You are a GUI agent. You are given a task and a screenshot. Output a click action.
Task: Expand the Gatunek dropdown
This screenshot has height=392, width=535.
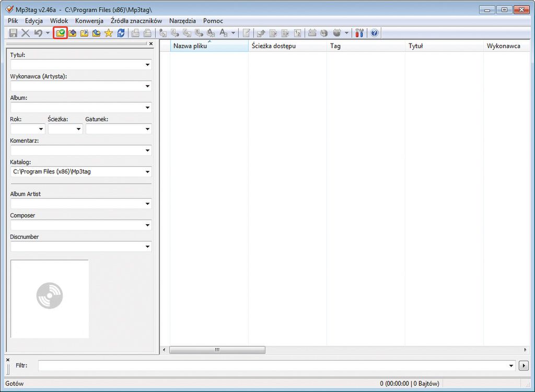click(147, 129)
